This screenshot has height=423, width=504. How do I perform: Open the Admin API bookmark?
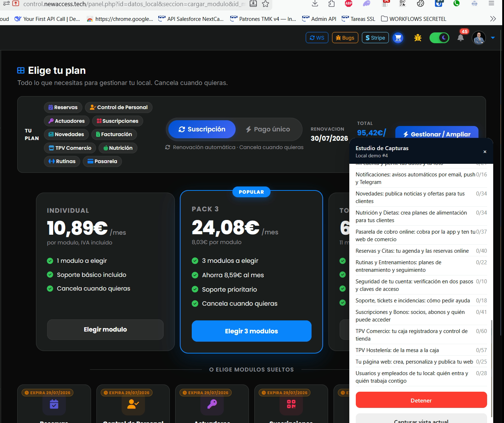click(x=319, y=19)
